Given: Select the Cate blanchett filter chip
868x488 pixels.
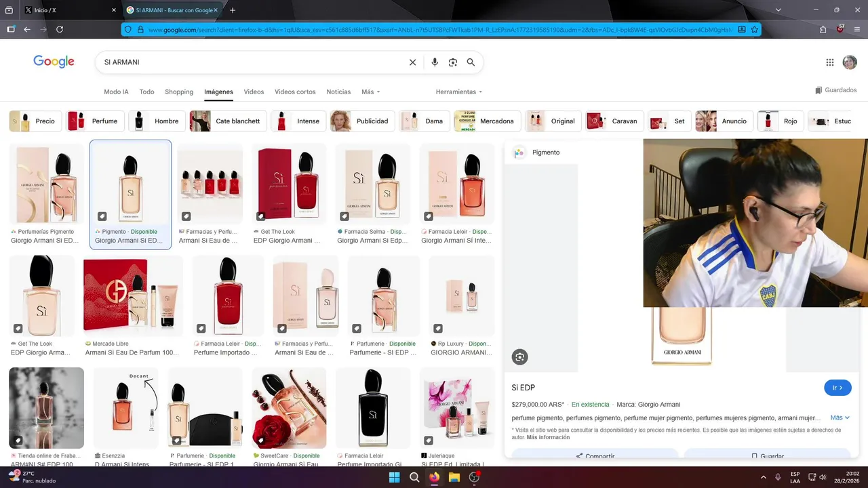Looking at the screenshot, I should 228,121.
